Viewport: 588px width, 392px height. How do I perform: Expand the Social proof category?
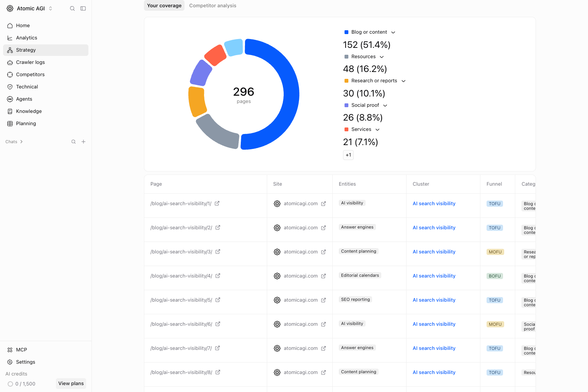[x=385, y=106]
